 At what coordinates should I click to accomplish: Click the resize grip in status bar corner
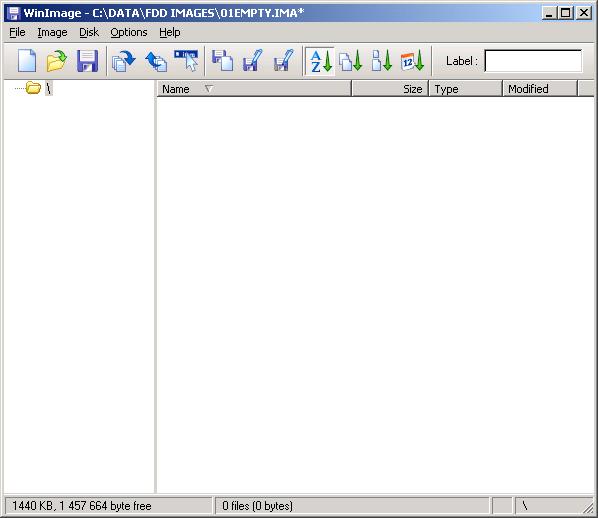click(x=588, y=508)
